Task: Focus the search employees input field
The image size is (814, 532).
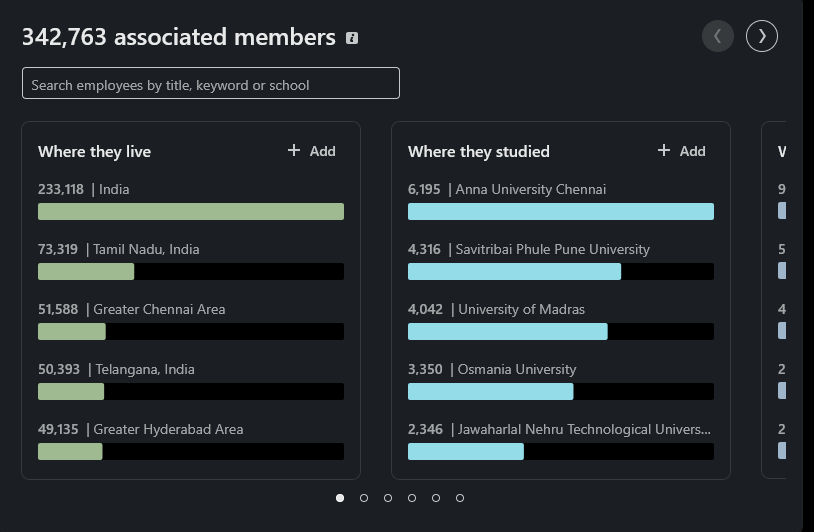Action: [x=211, y=84]
